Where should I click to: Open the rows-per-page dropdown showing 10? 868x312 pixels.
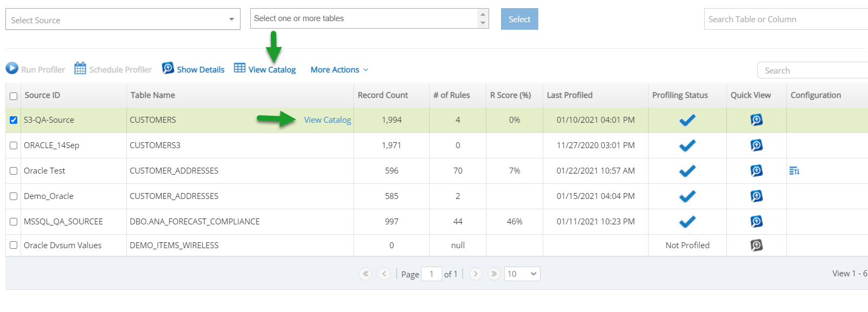point(522,274)
